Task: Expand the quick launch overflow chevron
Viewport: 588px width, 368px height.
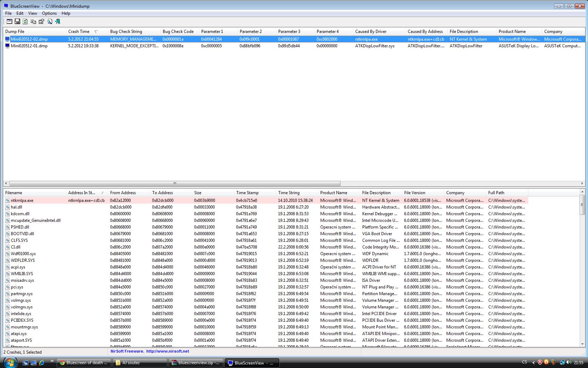Action: (x=52, y=361)
